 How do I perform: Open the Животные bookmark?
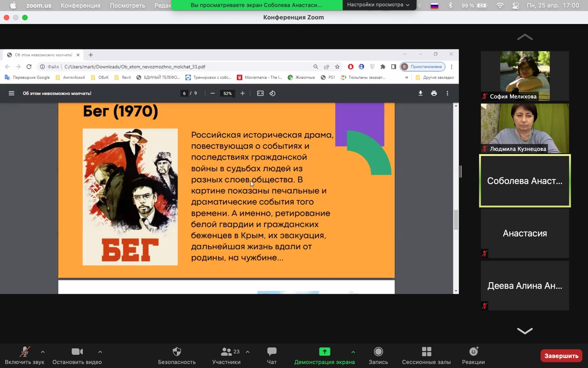tap(301, 78)
